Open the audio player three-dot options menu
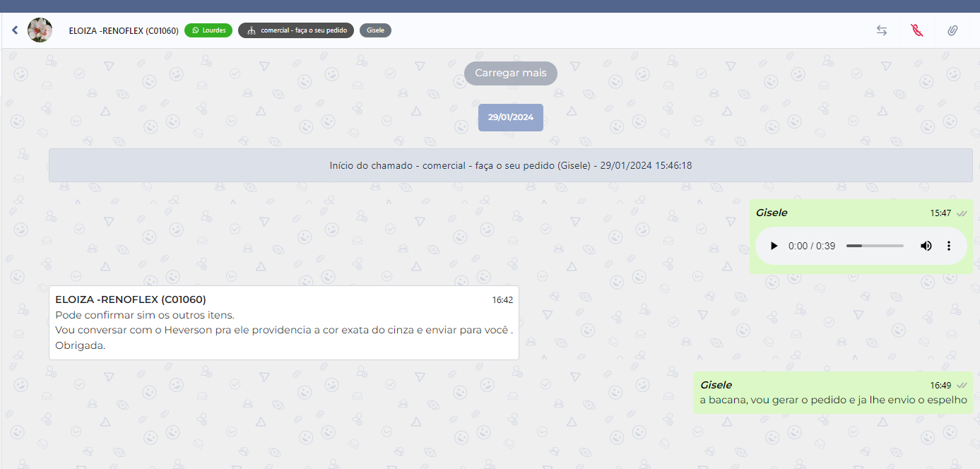This screenshot has height=469, width=980. click(949, 246)
